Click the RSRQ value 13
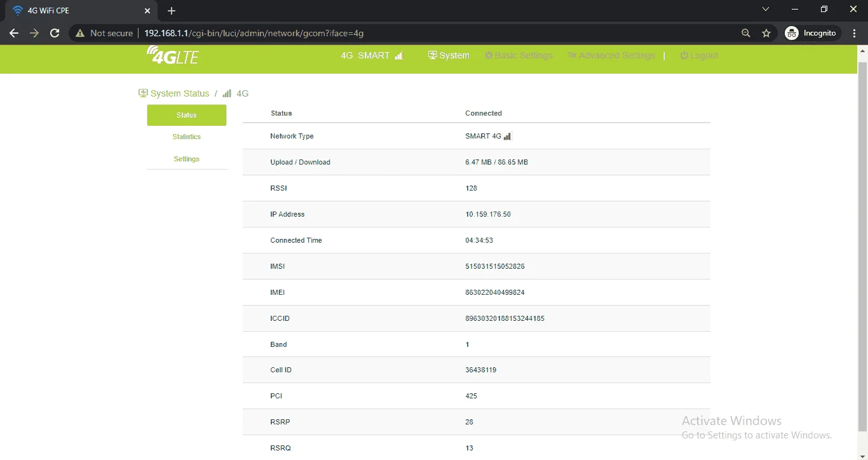Viewport: 868px width, 460px height. tap(469, 448)
